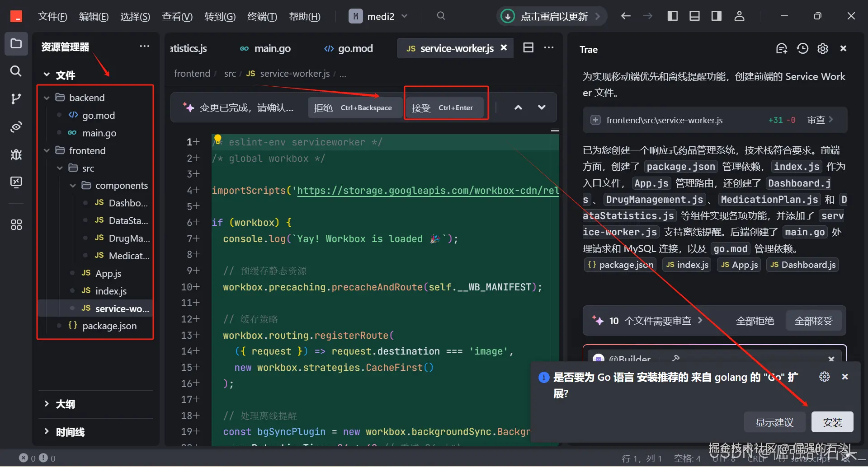Collapse the backend folder
Screen dimensions: 868x467
[x=47, y=98]
